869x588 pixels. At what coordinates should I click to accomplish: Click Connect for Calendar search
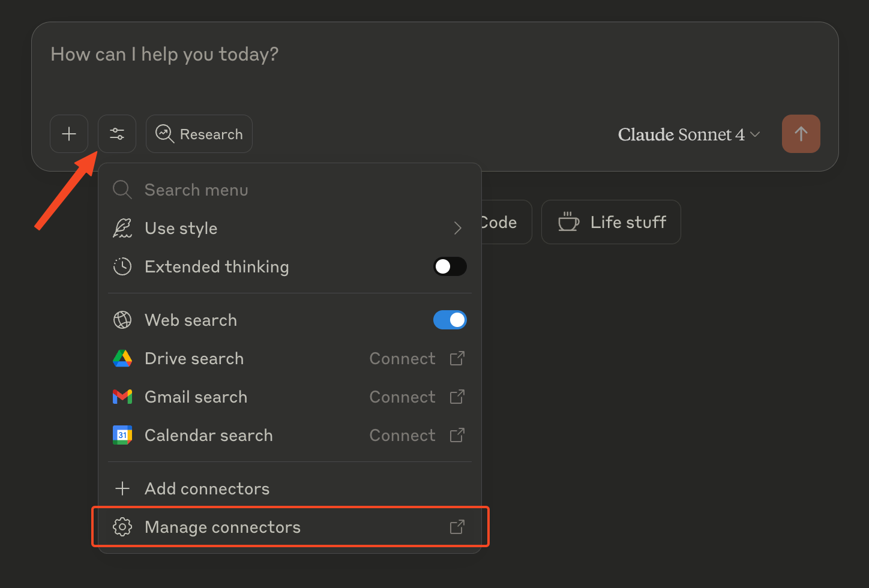tap(402, 436)
